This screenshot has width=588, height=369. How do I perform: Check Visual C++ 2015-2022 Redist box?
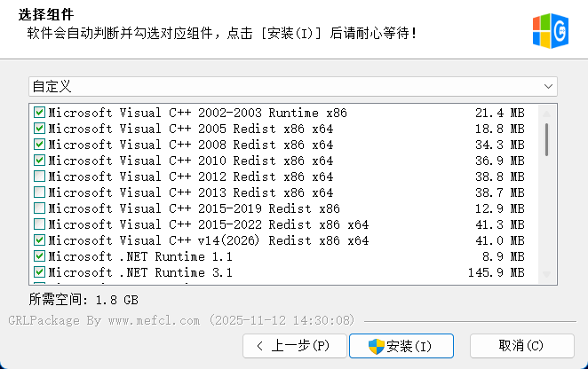[39, 224]
